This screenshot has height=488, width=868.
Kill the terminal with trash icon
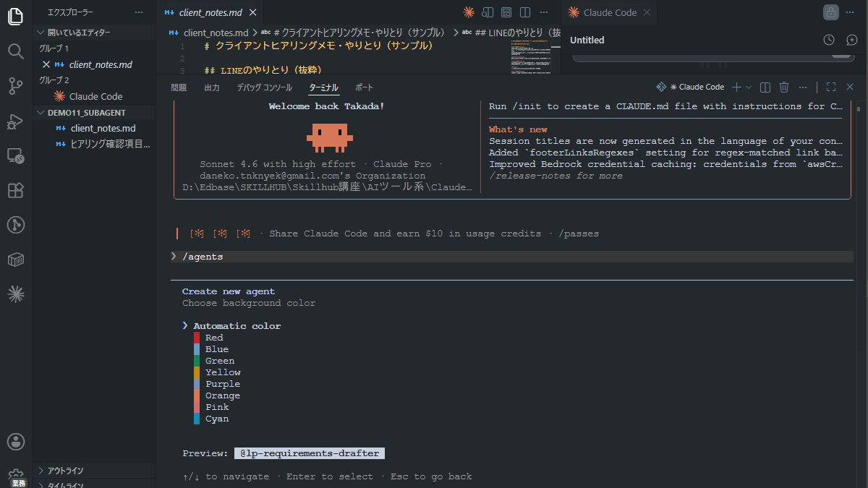tap(784, 87)
